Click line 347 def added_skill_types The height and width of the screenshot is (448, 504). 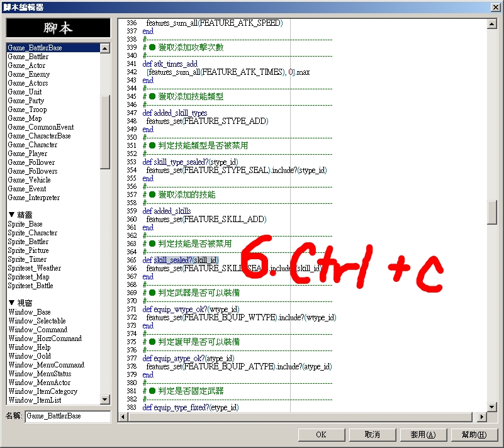click(175, 113)
